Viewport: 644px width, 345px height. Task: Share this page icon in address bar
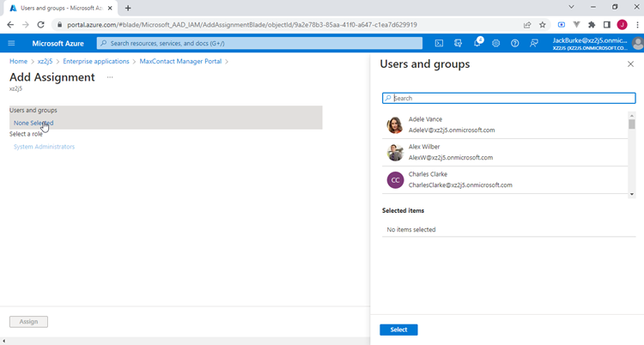click(527, 25)
